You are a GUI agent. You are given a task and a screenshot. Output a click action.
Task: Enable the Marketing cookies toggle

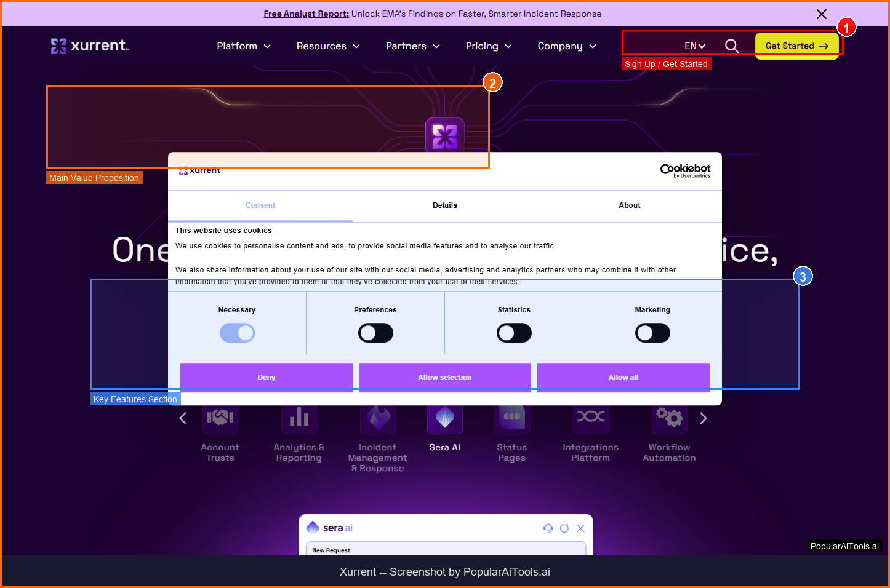652,333
